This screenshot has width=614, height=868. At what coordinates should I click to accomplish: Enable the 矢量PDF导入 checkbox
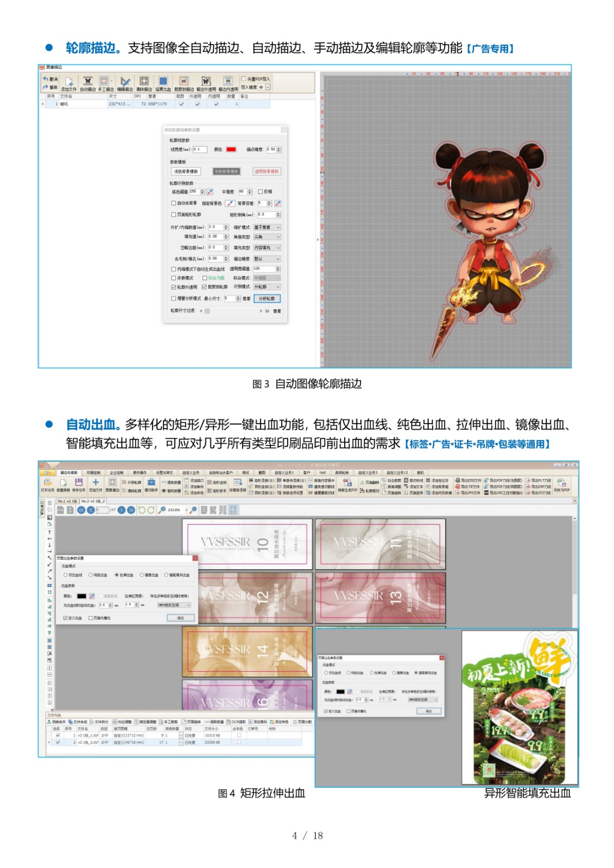click(244, 79)
